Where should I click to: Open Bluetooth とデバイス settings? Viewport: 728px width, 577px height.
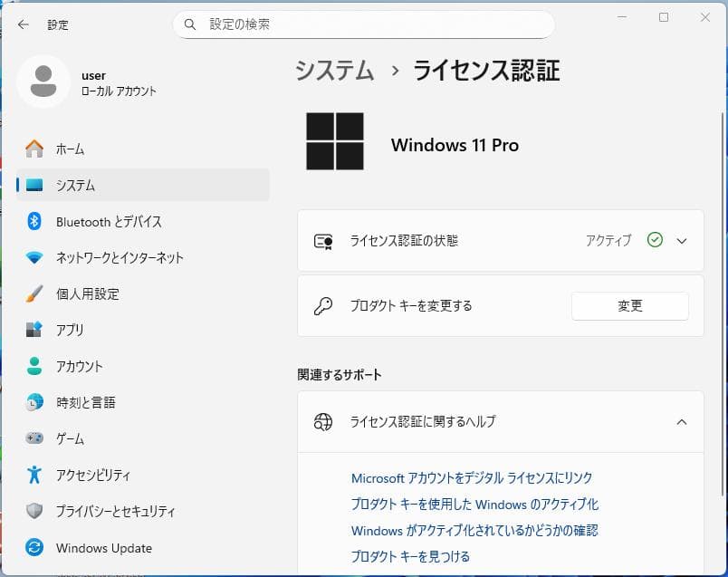pos(34,221)
